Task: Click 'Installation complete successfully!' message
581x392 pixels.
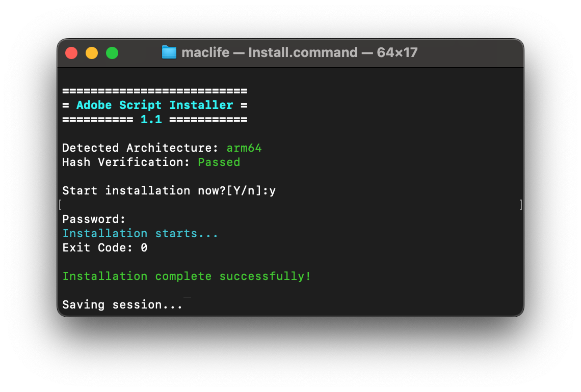Action: coord(187,276)
